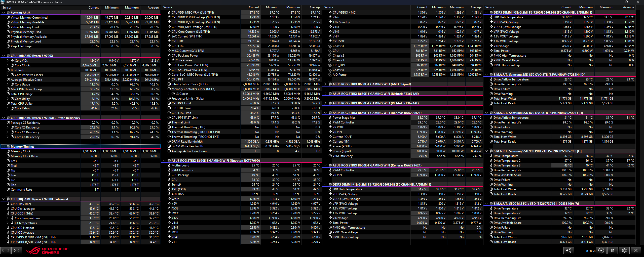
Task: Click the clock icon beside Command Rate
Action: pos(8,190)
